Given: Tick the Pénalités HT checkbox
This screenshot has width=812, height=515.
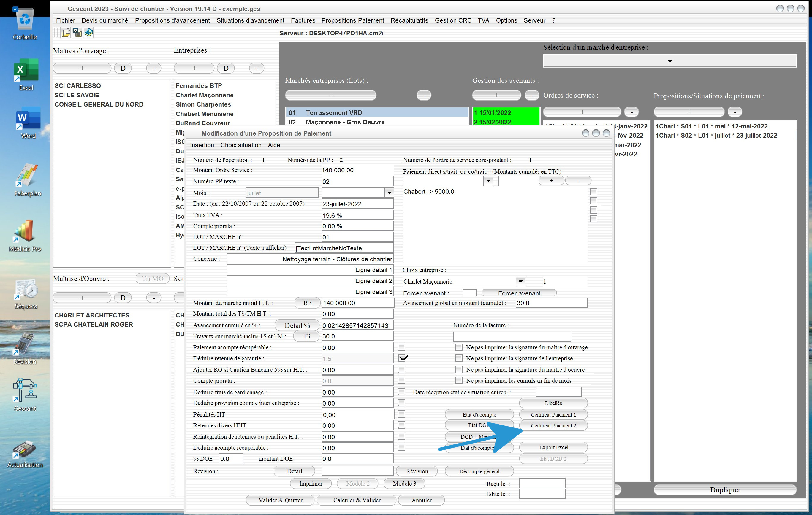Looking at the screenshot, I should tap(402, 414).
